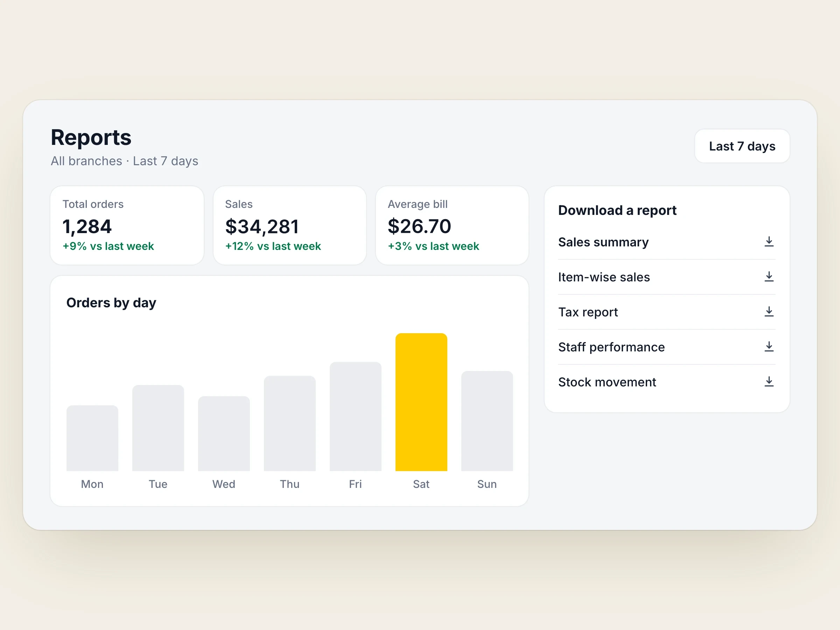840x630 pixels.
Task: Select the Item-wise sales row label
Action: tap(604, 277)
